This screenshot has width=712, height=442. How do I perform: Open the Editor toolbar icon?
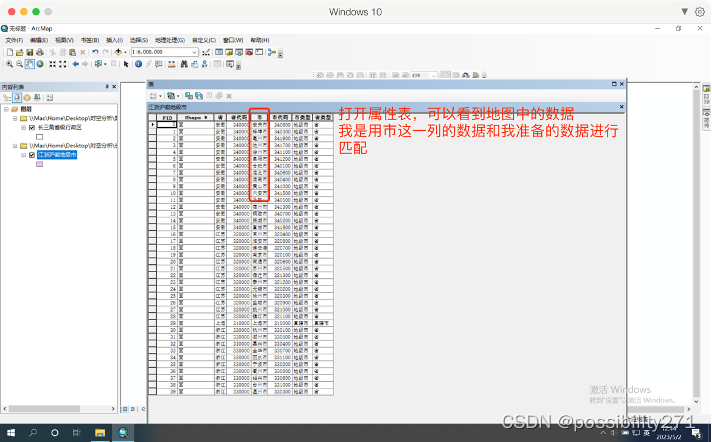206,52
